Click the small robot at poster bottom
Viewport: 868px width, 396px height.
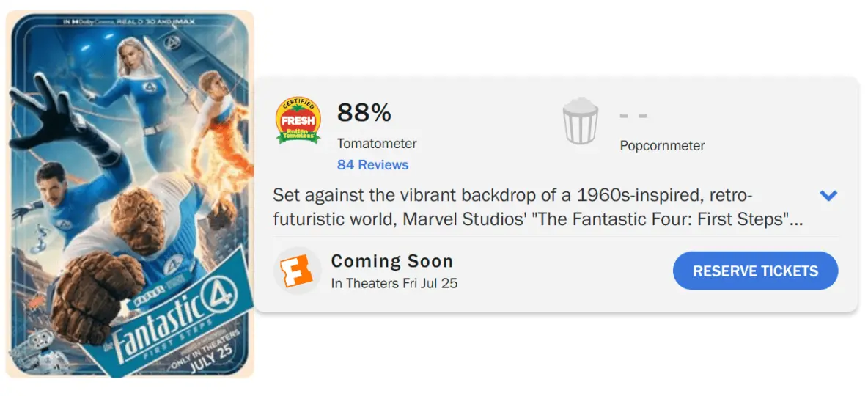[x=33, y=352]
